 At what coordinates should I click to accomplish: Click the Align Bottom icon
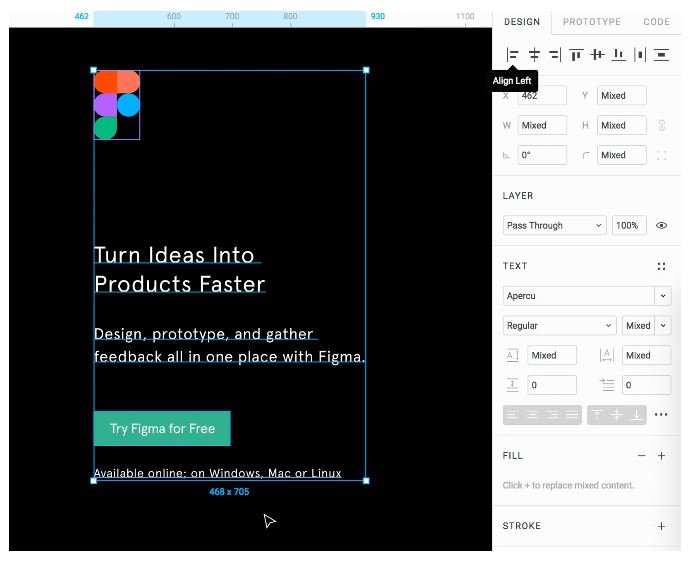[x=618, y=55]
